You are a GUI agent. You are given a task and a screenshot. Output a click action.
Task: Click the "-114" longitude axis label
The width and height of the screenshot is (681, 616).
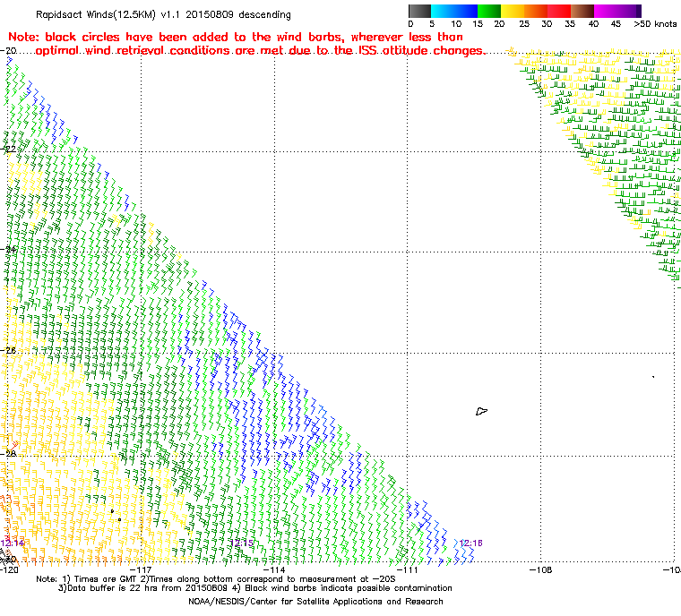(274, 569)
